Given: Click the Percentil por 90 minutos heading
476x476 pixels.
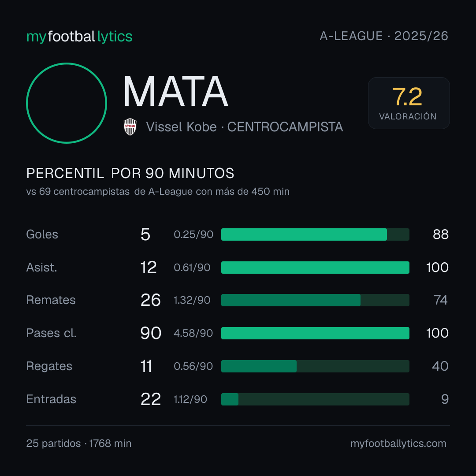Looking at the screenshot, I should [130, 173].
